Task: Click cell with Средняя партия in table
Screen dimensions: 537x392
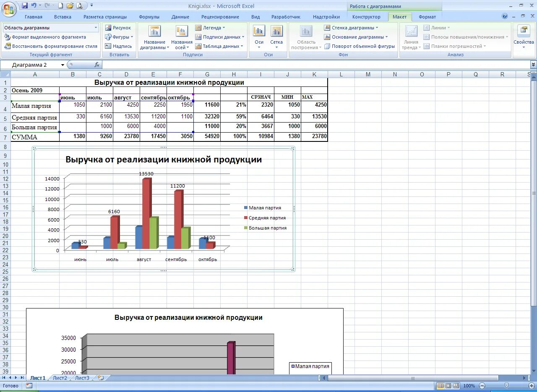Action: point(35,118)
